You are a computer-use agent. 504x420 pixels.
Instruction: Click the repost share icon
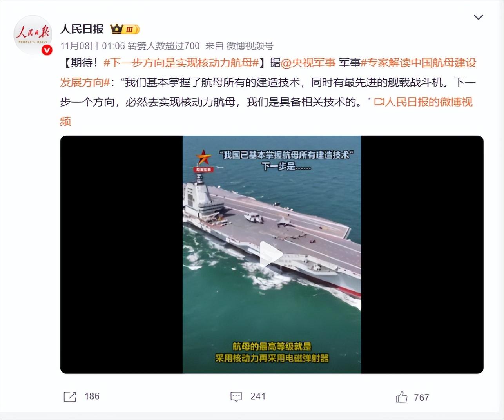(70, 396)
